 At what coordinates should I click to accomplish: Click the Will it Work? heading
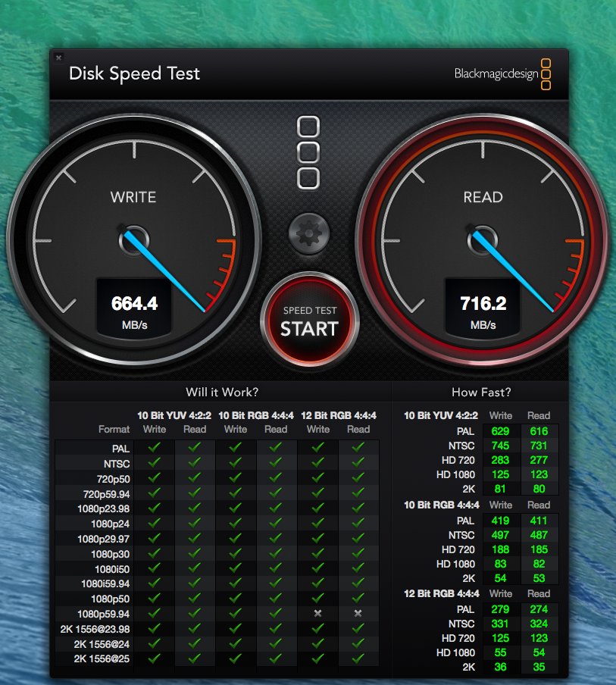(222, 392)
